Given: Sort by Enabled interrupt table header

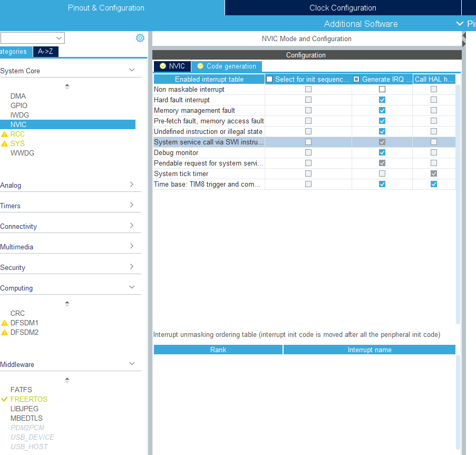Looking at the screenshot, I should pos(209,79).
